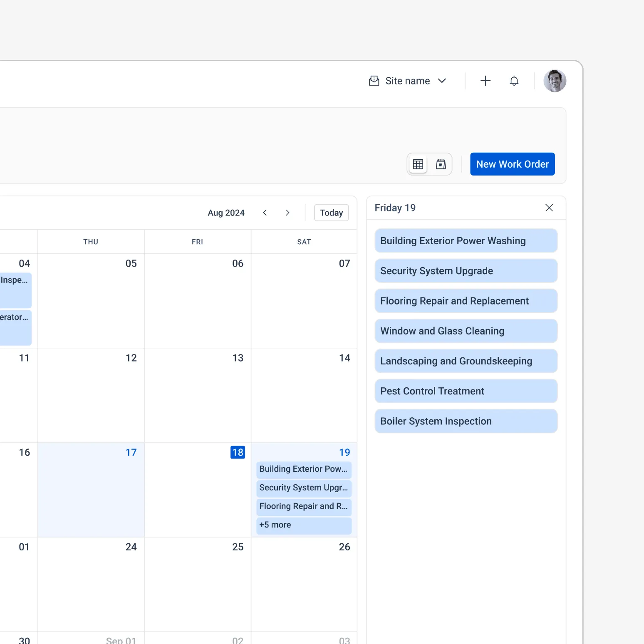Open Building Exterior Power Washing in side panel
The image size is (644, 644).
[466, 241]
